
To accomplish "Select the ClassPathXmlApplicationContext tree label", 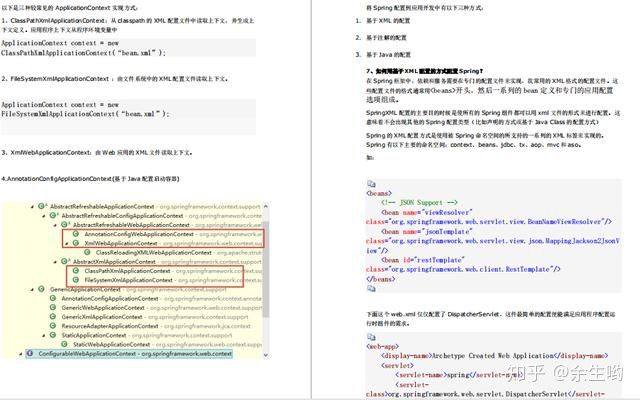I will [x=127, y=271].
